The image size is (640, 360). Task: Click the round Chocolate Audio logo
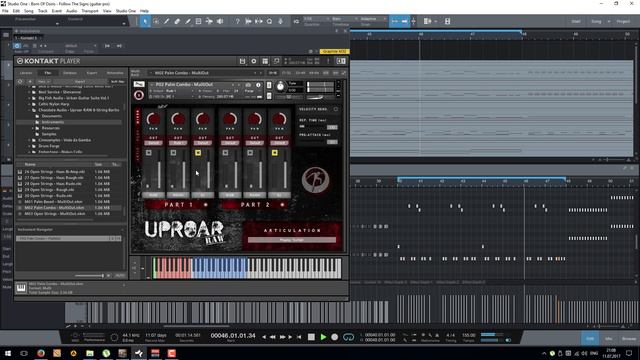(x=315, y=180)
